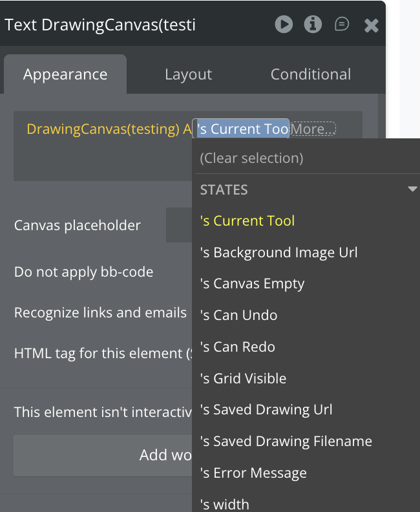Close the property editor with X
Screen dimensions: 420x512
coord(371,25)
